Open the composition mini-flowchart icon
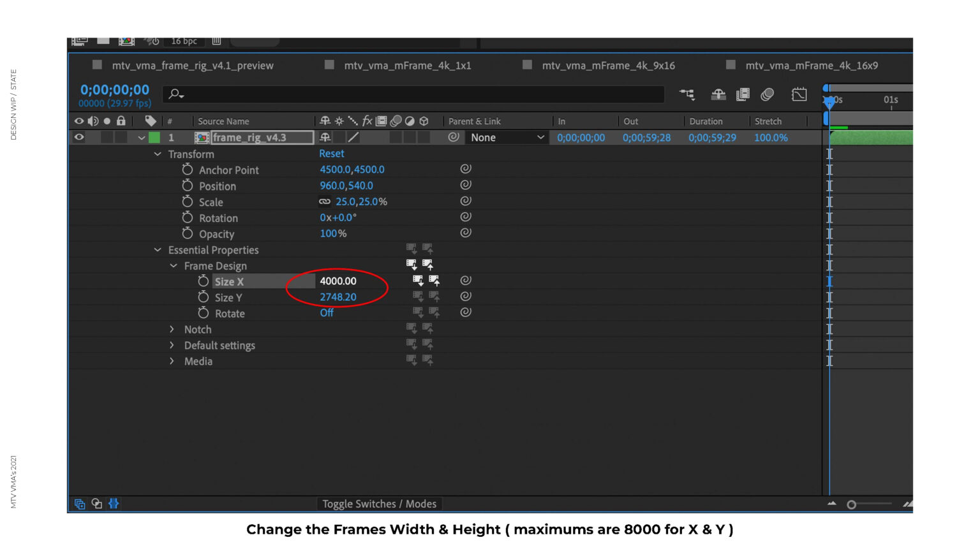The width and height of the screenshot is (980, 551). [687, 94]
